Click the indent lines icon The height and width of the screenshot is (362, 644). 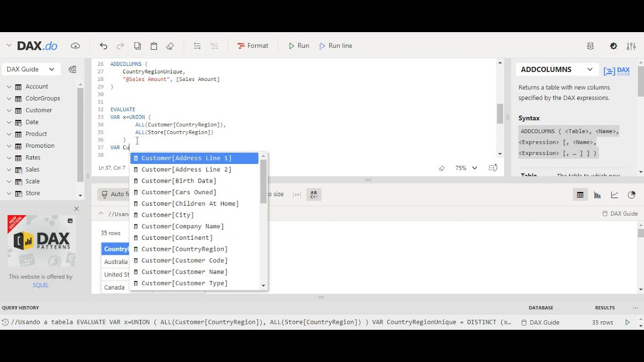(197, 46)
